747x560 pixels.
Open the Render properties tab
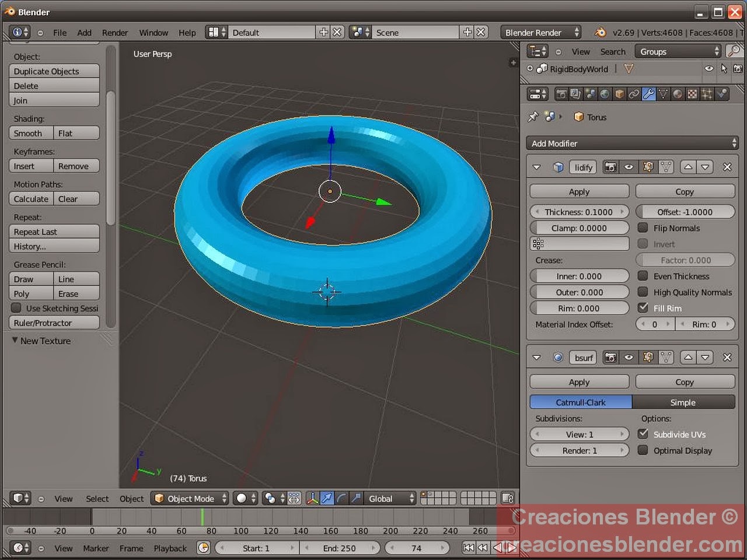pyautogui.click(x=561, y=93)
